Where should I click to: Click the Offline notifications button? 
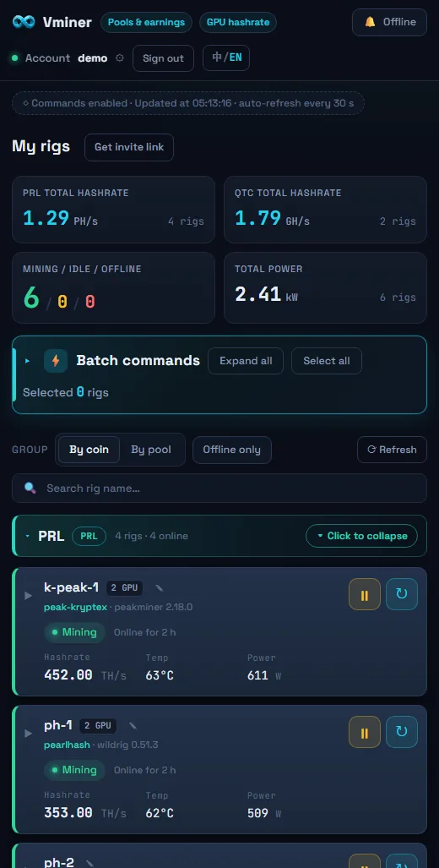390,22
